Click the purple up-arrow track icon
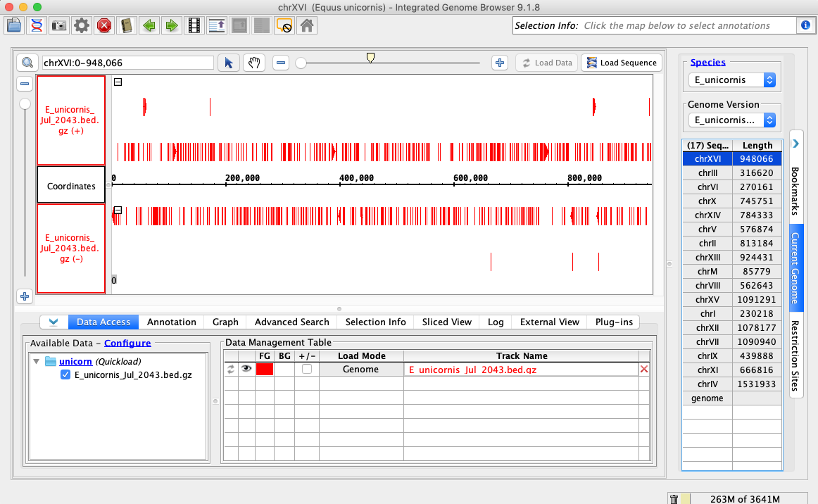Viewport: 818px width, 504px height. point(217,25)
